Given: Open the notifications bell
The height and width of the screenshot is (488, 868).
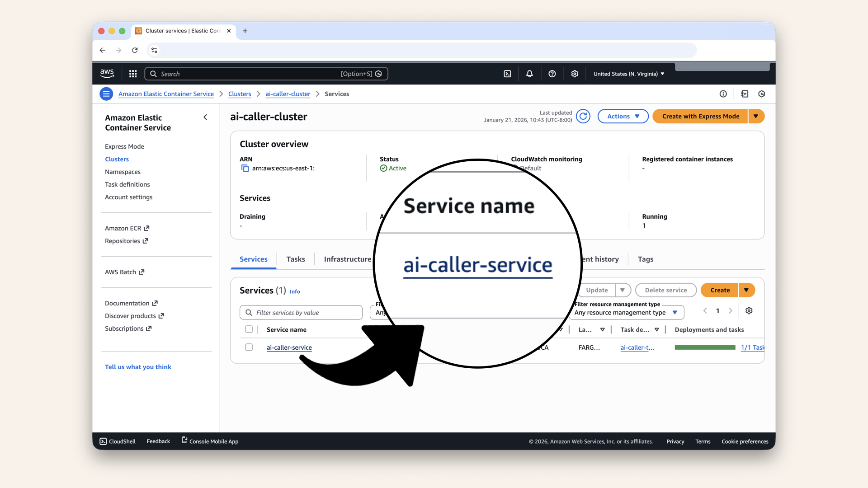Looking at the screenshot, I should [529, 73].
